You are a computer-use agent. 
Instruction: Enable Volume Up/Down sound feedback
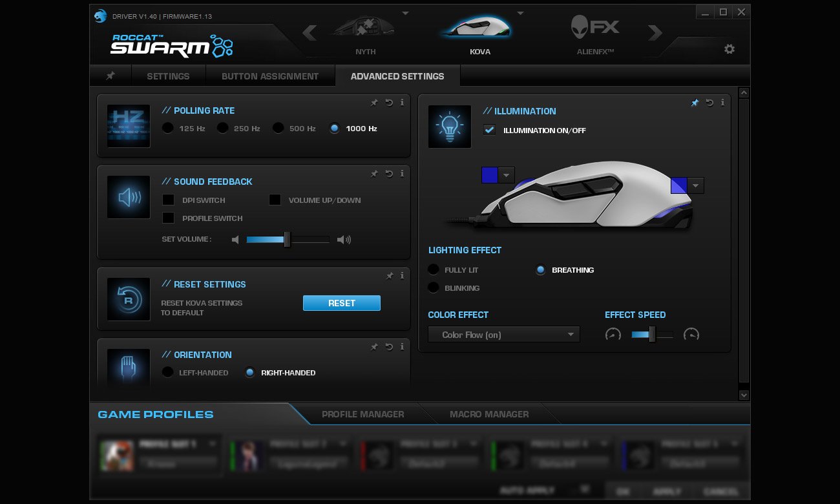tap(275, 200)
